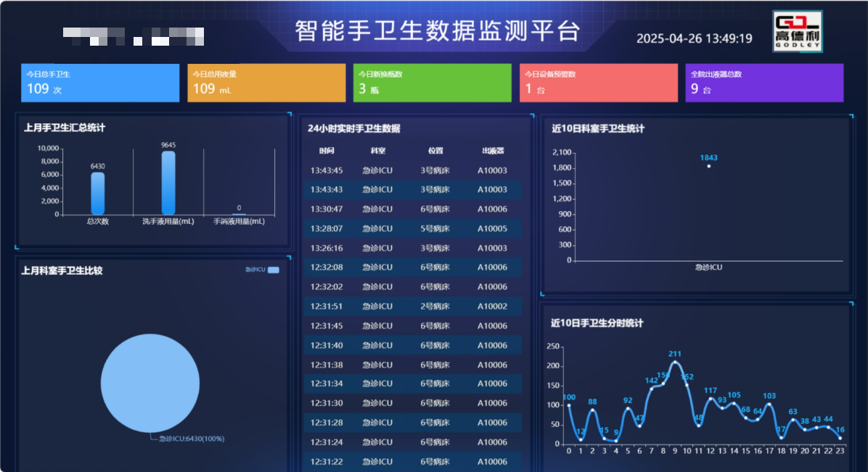The width and height of the screenshot is (868, 472).
Task: Select 急诊ICU axis label under the 1843 point
Action: point(708,268)
